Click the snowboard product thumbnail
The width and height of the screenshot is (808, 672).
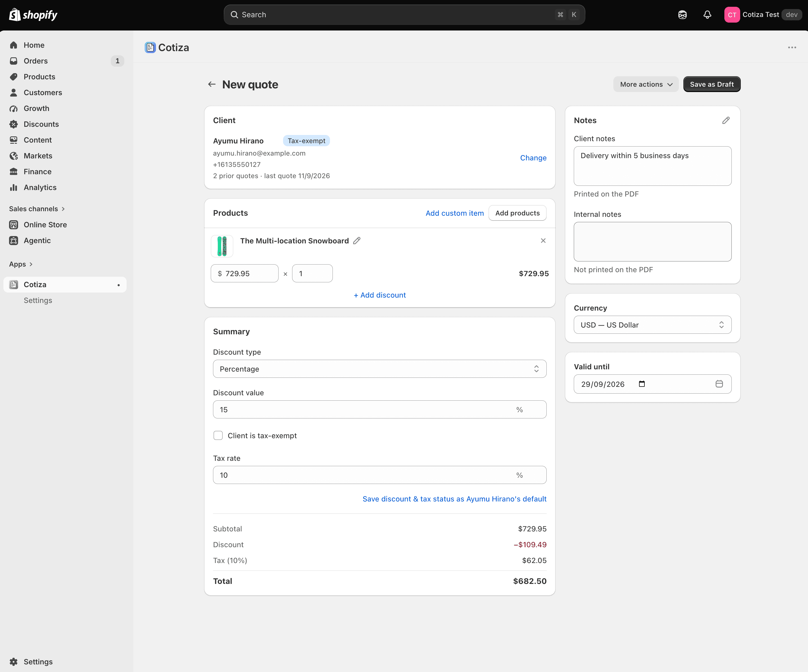222,246
